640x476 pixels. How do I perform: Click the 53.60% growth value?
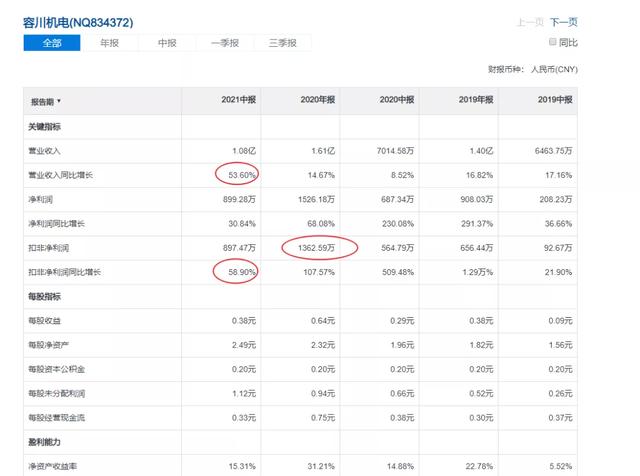click(242, 175)
